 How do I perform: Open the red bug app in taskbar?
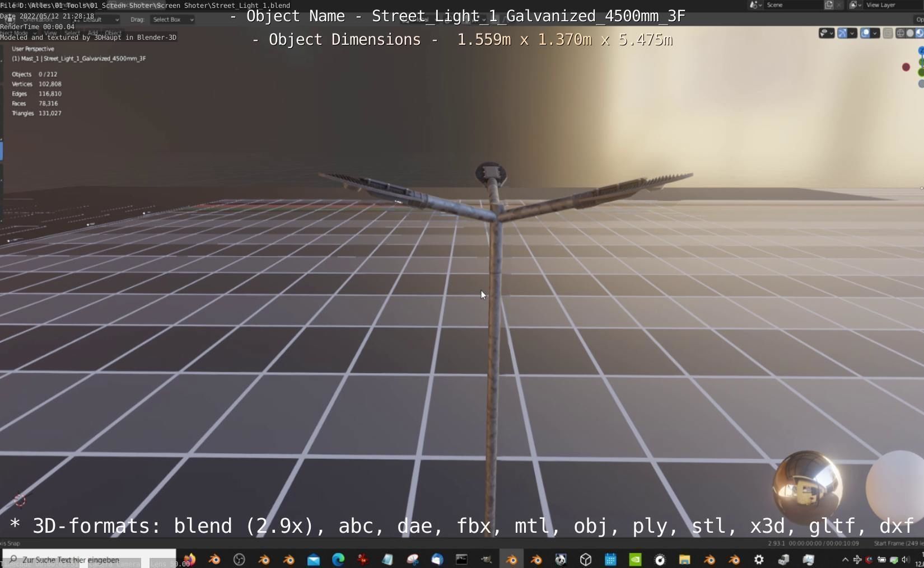363,559
